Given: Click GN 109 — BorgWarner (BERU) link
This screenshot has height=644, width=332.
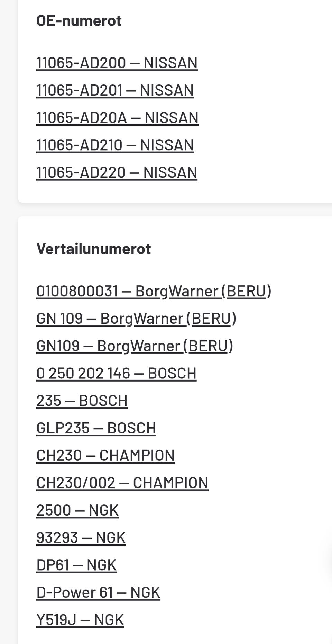Looking at the screenshot, I should pyautogui.click(x=136, y=319).
